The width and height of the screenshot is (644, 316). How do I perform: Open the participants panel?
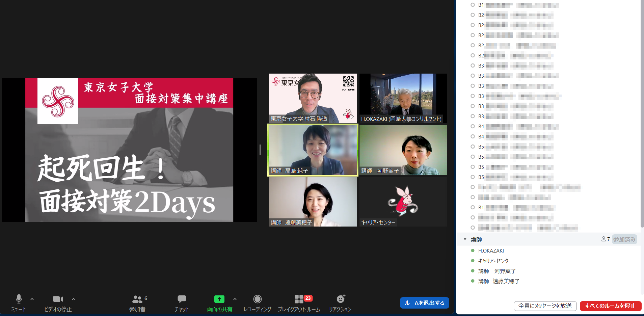tap(137, 299)
